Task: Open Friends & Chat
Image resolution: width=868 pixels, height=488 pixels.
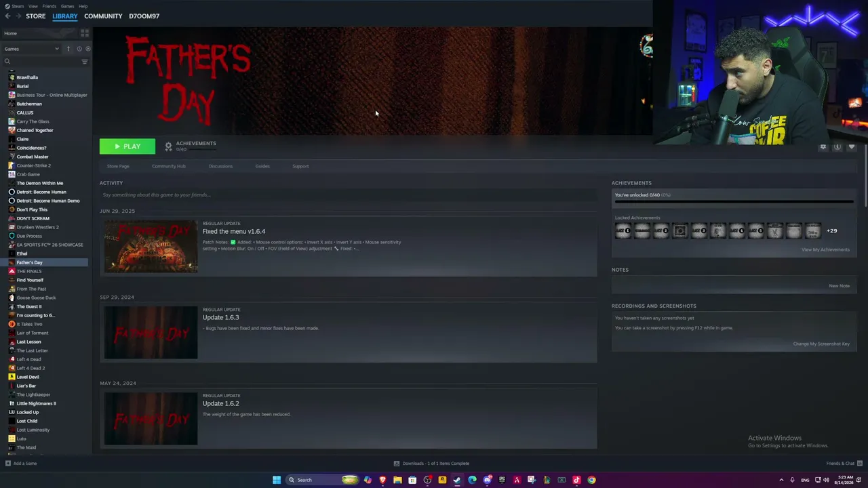Action: pyautogui.click(x=844, y=464)
